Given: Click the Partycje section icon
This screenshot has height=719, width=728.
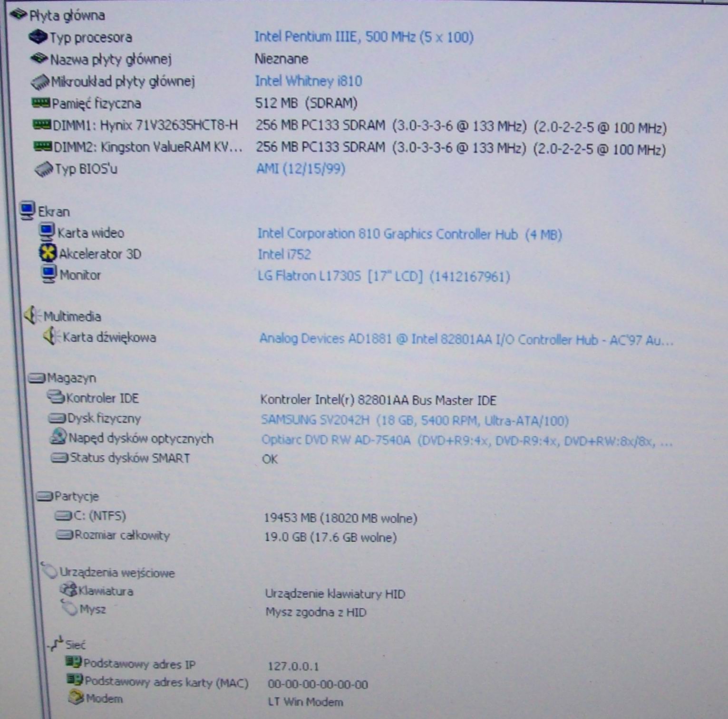Looking at the screenshot, I should (45, 497).
